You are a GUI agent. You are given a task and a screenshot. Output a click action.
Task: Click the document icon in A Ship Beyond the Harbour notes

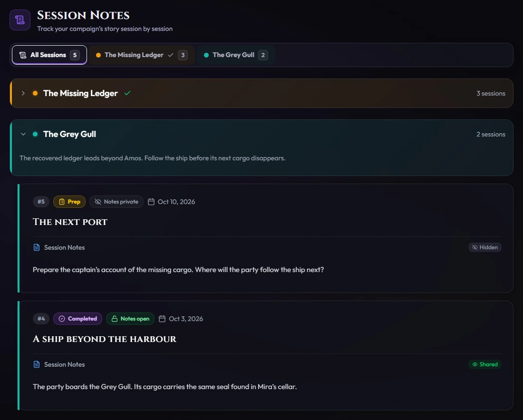[x=37, y=365]
